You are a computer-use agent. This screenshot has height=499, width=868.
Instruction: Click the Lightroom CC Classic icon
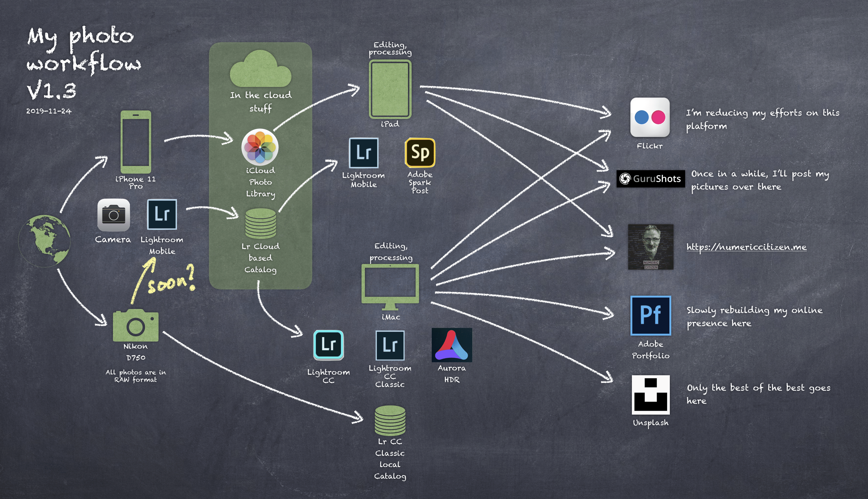(390, 346)
